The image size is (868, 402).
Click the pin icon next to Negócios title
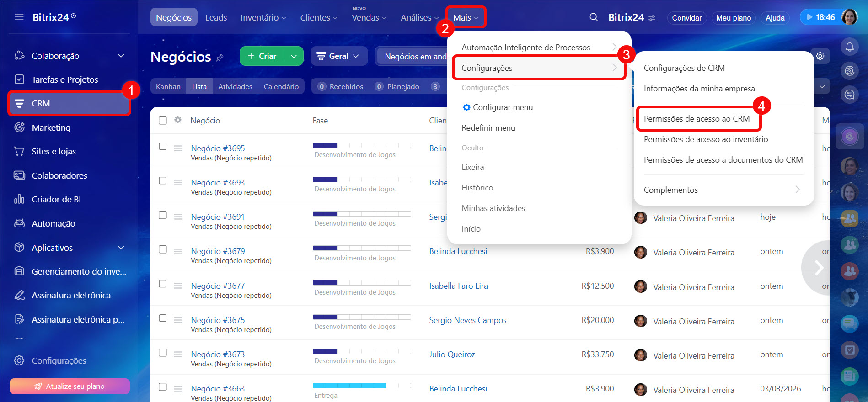click(x=220, y=58)
